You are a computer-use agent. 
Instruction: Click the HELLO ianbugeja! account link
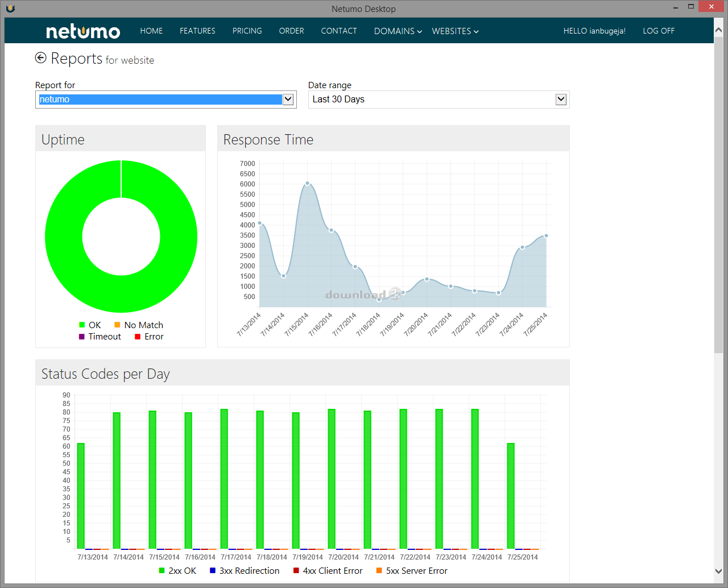(594, 31)
